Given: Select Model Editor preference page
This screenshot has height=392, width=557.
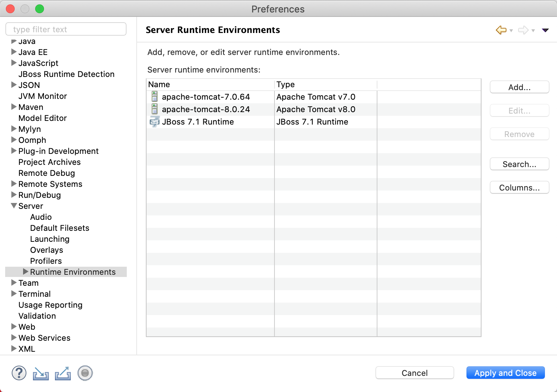Looking at the screenshot, I should click(x=43, y=118).
